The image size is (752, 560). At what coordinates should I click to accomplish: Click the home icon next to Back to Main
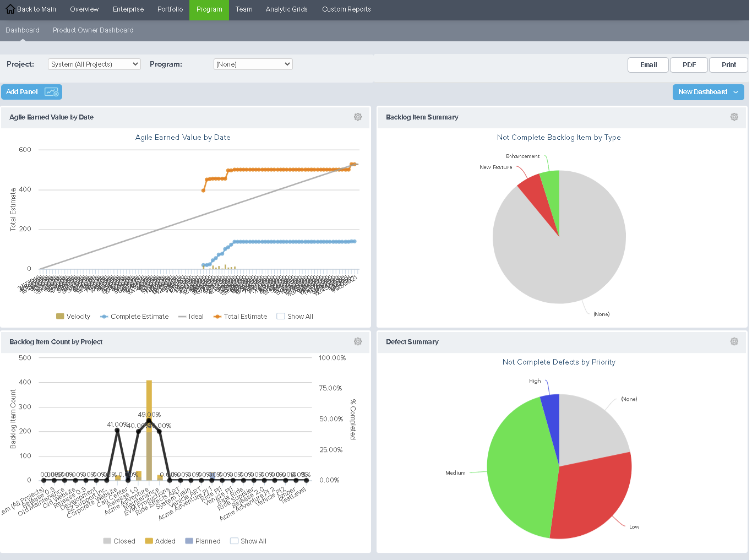(x=10, y=9)
